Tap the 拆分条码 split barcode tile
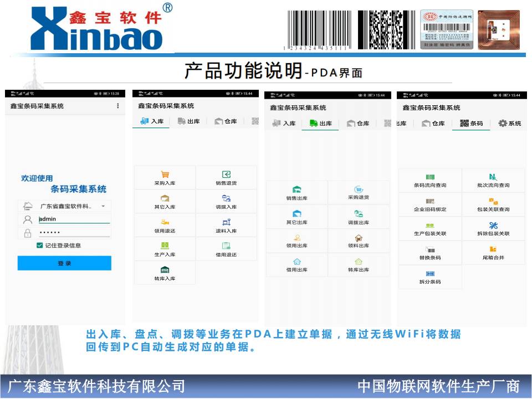 pos(430,277)
